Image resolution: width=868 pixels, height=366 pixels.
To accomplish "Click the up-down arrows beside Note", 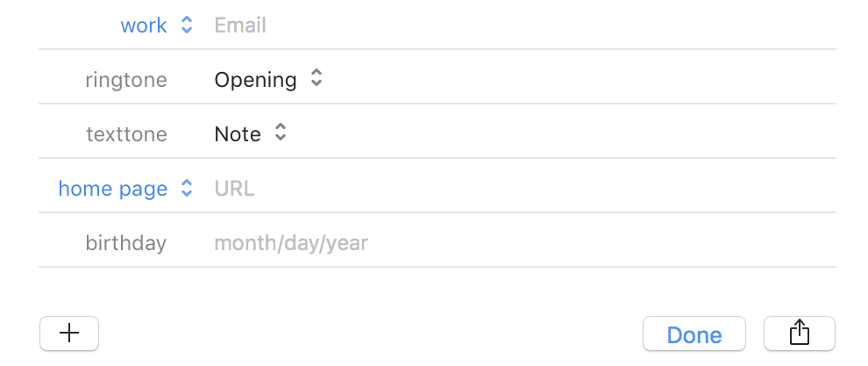I will tap(281, 133).
